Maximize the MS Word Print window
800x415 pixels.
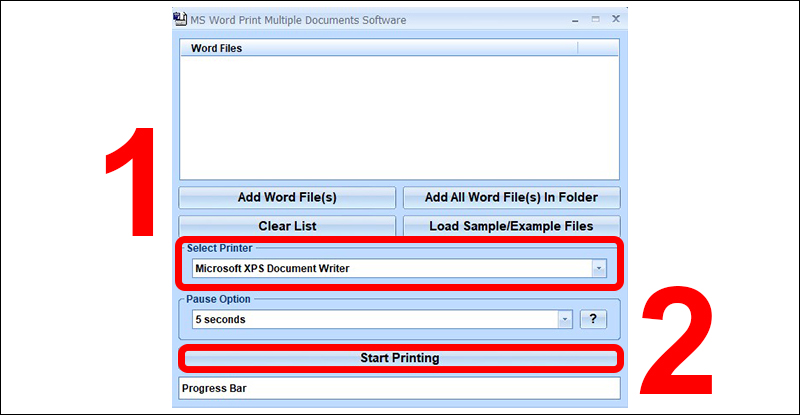pos(595,19)
